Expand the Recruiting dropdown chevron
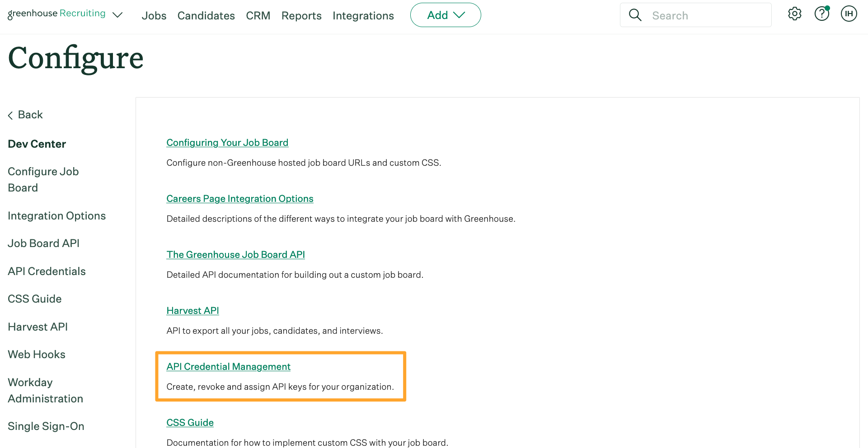The image size is (868, 448). point(117,15)
